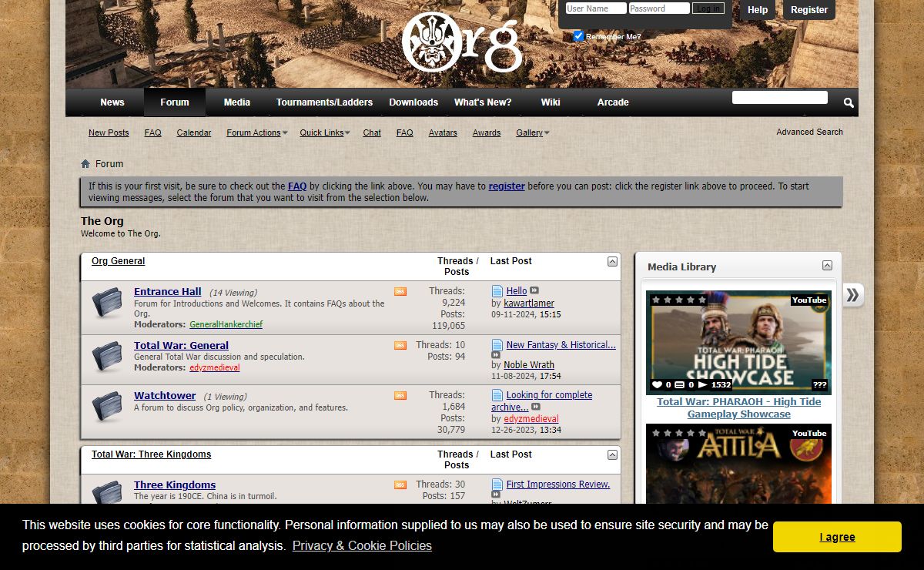Click the double-arrow sidebar collapse icon
The image size is (924, 570).
click(852, 295)
